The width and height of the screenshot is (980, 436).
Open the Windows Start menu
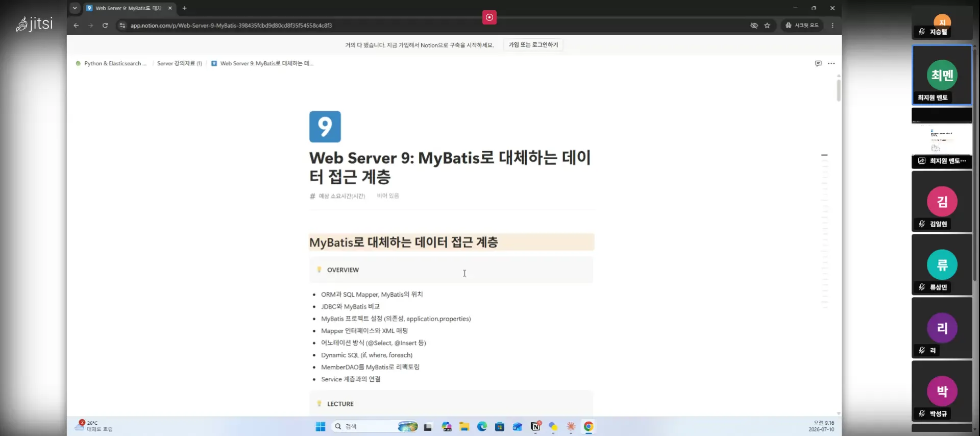(x=321, y=427)
